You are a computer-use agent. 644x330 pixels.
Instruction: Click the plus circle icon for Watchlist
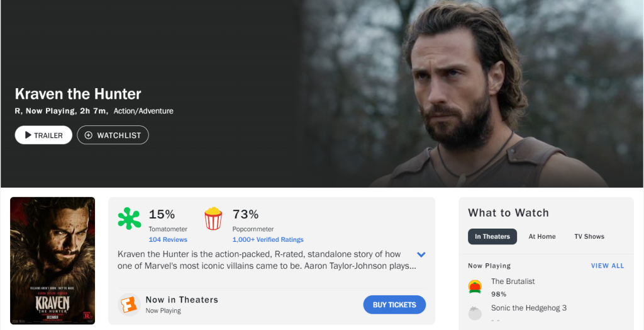(x=88, y=135)
